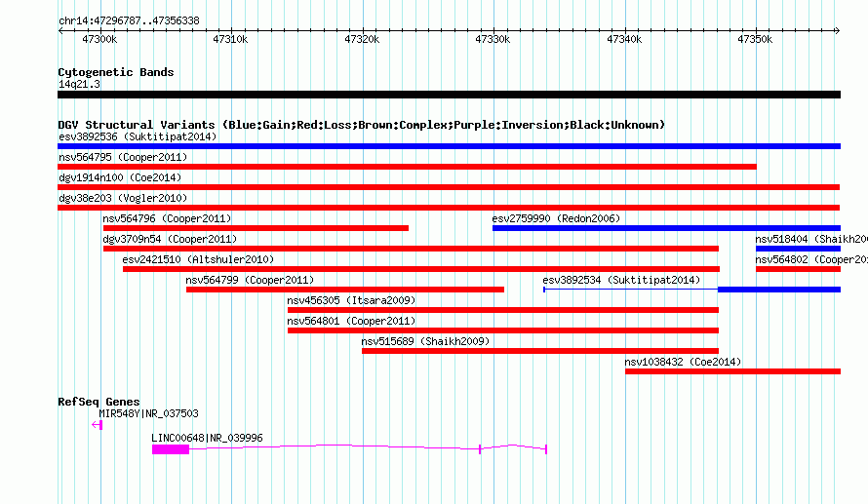This screenshot has width=868, height=504.
Task: Click the esv3892534 (Suktitipat2014) label
Action: coord(621,280)
